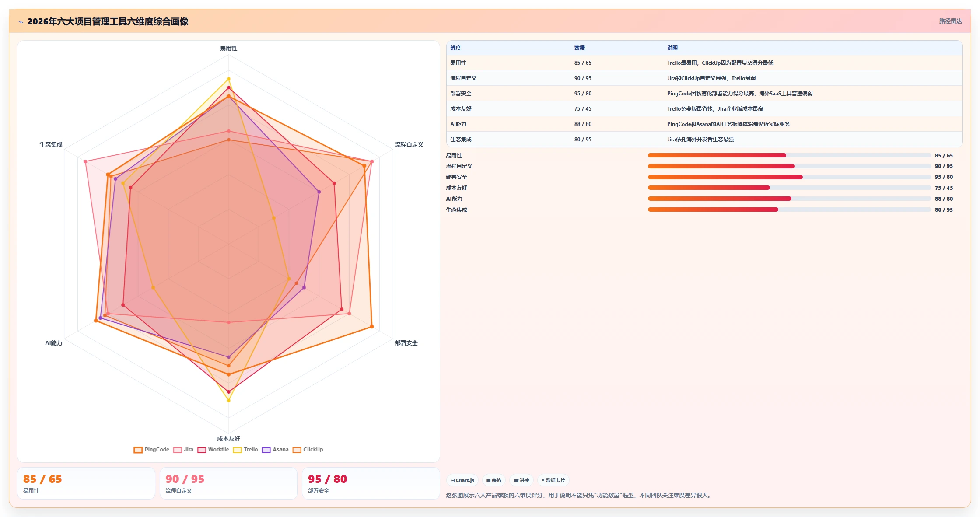Click the 88 / 80 value beside progress bar
The height and width of the screenshot is (517, 980).
click(x=944, y=199)
